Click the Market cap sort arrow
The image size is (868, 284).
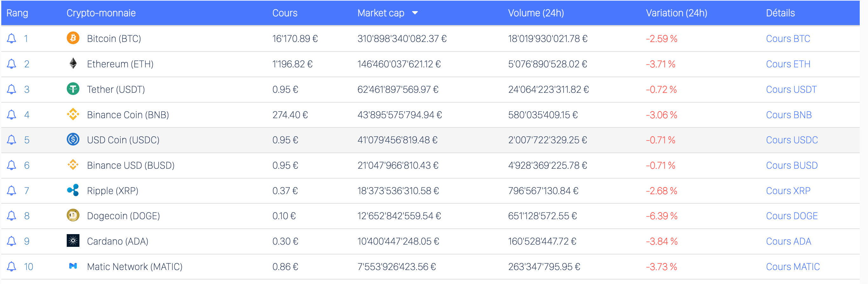(415, 13)
